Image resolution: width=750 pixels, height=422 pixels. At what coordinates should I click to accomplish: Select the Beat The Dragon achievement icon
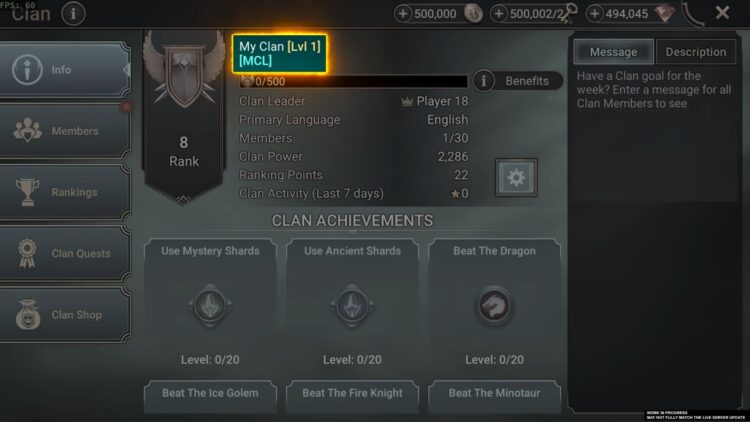[x=494, y=305]
